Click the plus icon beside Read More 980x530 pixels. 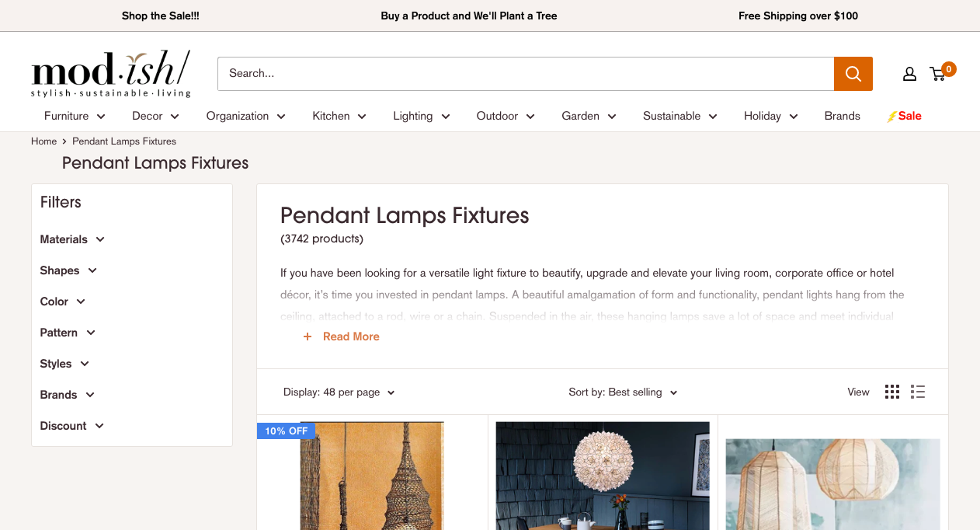point(308,336)
